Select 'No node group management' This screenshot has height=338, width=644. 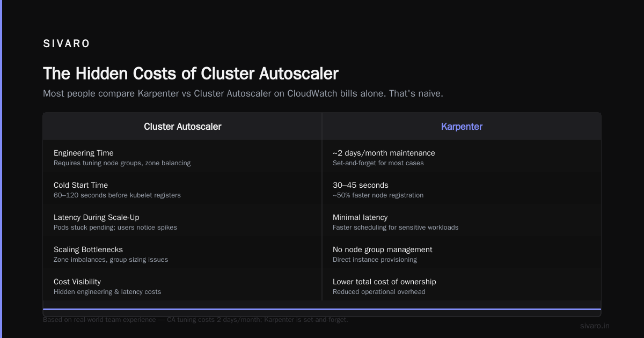pos(383,249)
